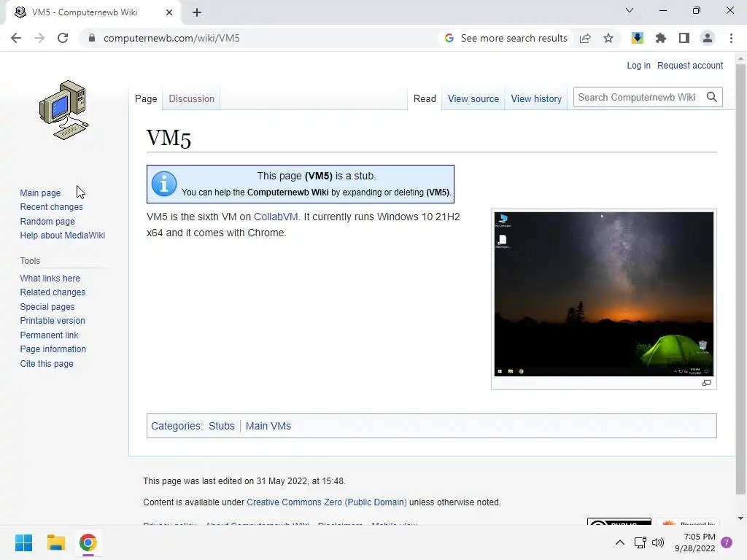The image size is (747, 560).
Task: Open the taskbar clock and date
Action: pos(695,542)
